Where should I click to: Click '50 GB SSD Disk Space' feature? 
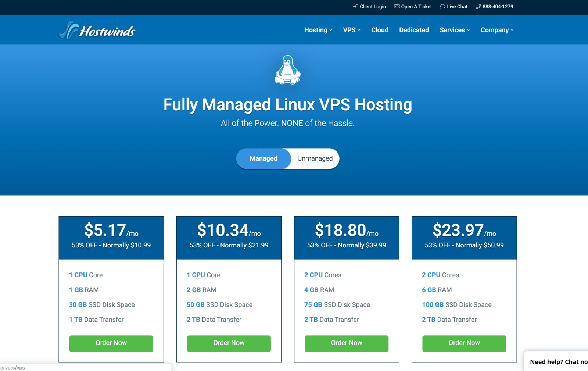coord(219,305)
